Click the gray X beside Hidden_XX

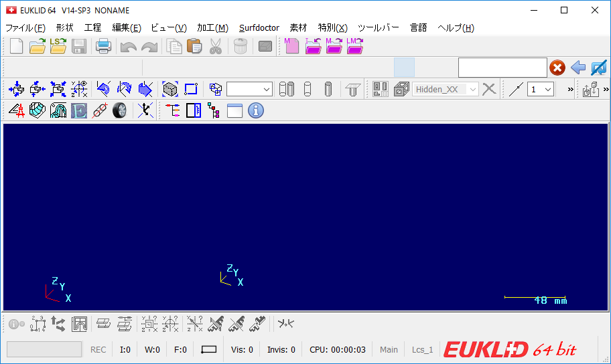tap(489, 89)
